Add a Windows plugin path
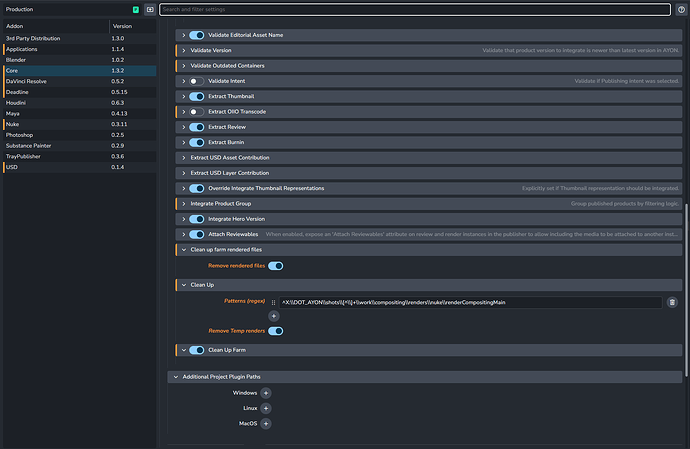 tap(266, 393)
